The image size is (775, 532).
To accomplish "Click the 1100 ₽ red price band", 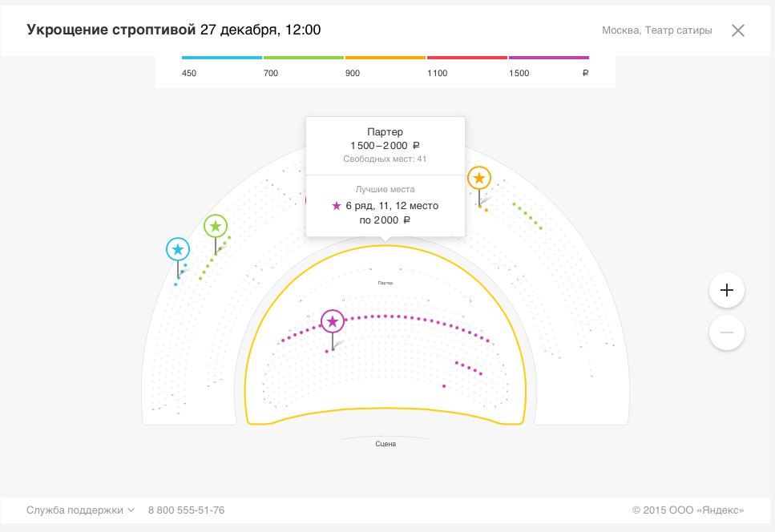I will [x=467, y=58].
